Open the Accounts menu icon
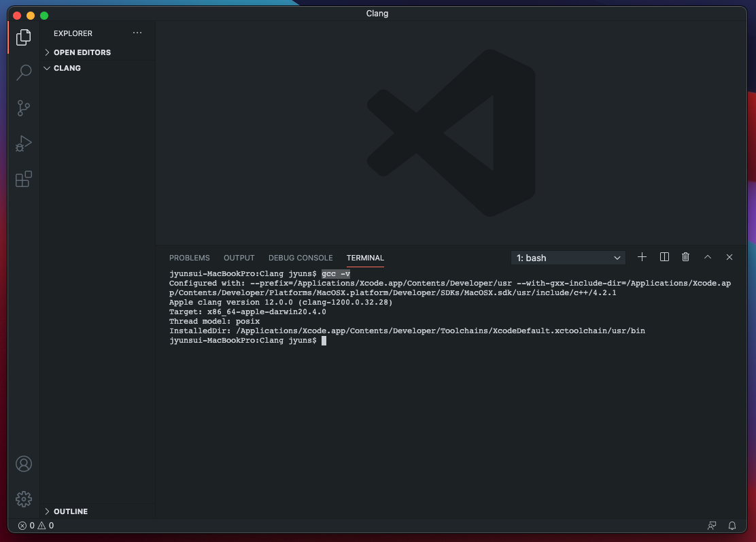The width and height of the screenshot is (756, 542). click(x=24, y=464)
